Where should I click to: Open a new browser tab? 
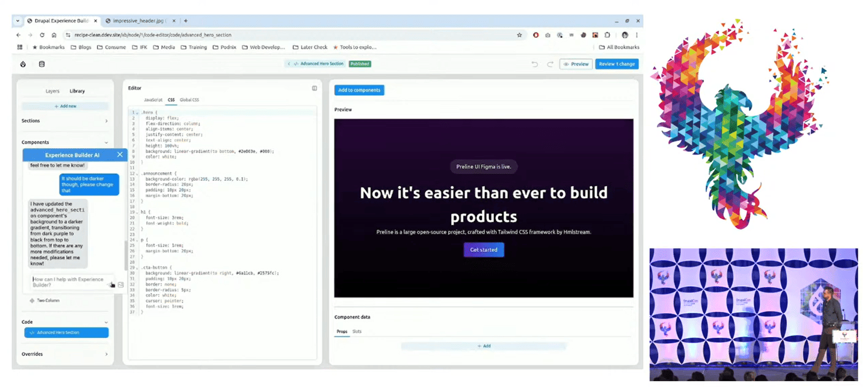pos(185,20)
